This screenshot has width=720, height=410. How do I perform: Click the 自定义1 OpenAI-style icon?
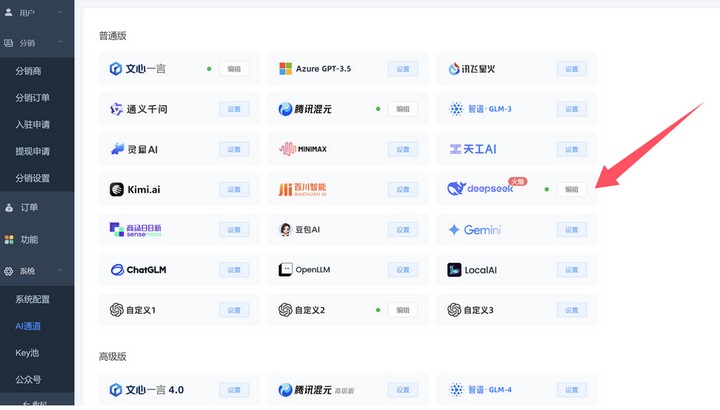pyautogui.click(x=117, y=310)
